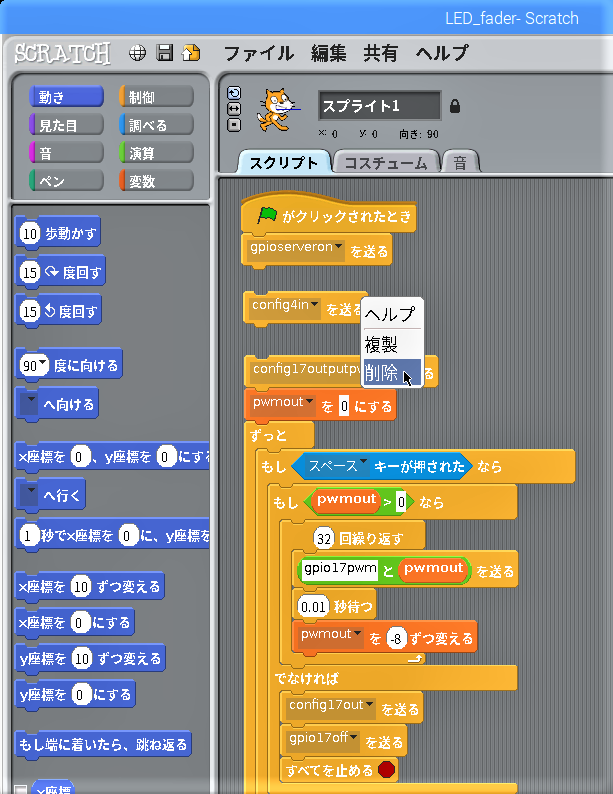
Task: Select the 変数 block category
Action: [156, 181]
